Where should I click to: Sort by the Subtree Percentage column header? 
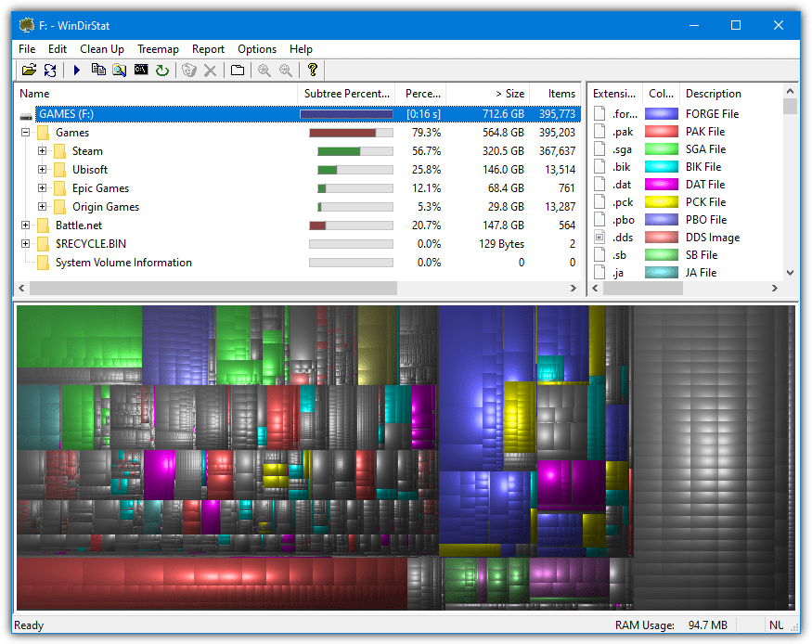click(x=346, y=94)
